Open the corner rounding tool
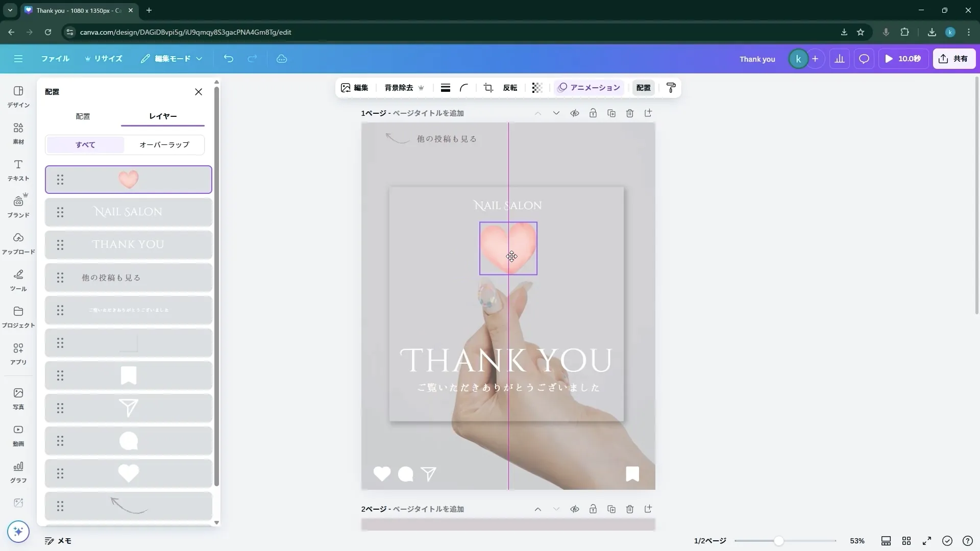 (x=464, y=88)
